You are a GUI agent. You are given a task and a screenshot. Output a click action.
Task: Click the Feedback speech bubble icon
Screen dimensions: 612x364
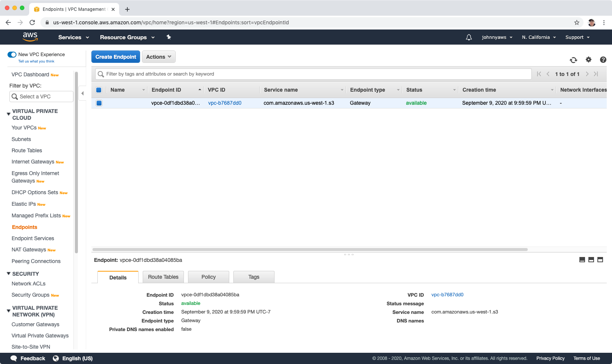[14, 358]
